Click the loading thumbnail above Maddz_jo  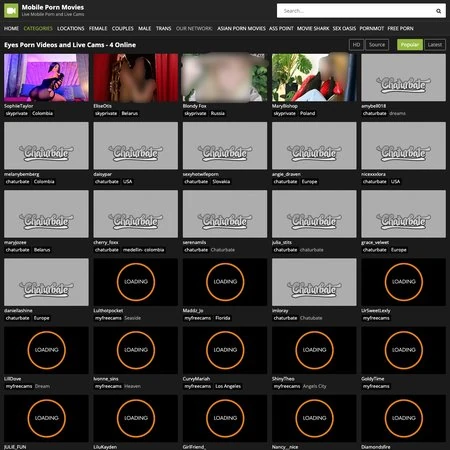[225, 282]
